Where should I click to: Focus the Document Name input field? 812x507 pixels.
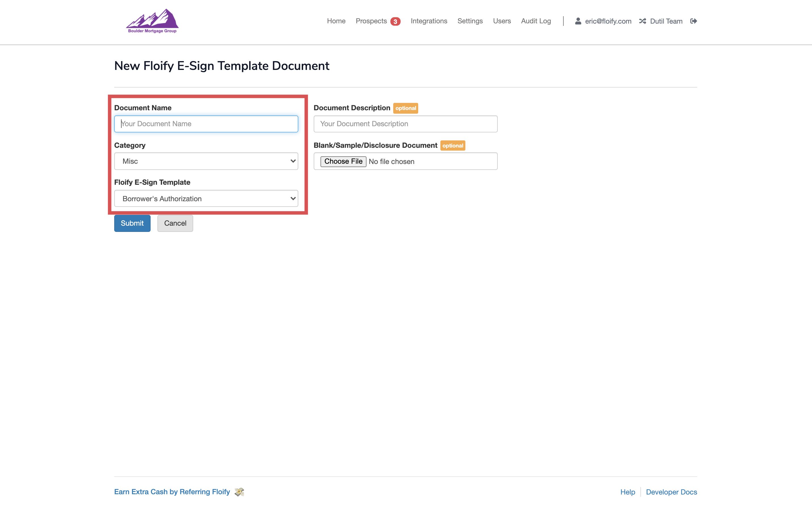pyautogui.click(x=206, y=124)
